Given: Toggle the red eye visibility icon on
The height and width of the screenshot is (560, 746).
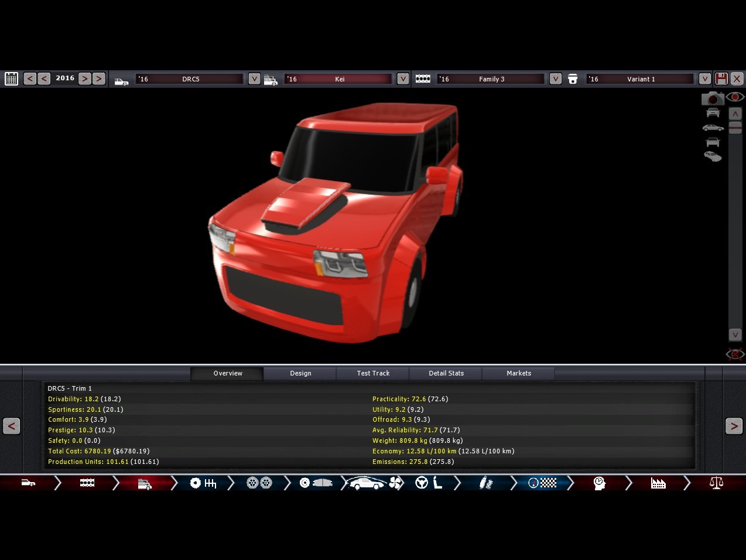Looking at the screenshot, I should (x=735, y=97).
